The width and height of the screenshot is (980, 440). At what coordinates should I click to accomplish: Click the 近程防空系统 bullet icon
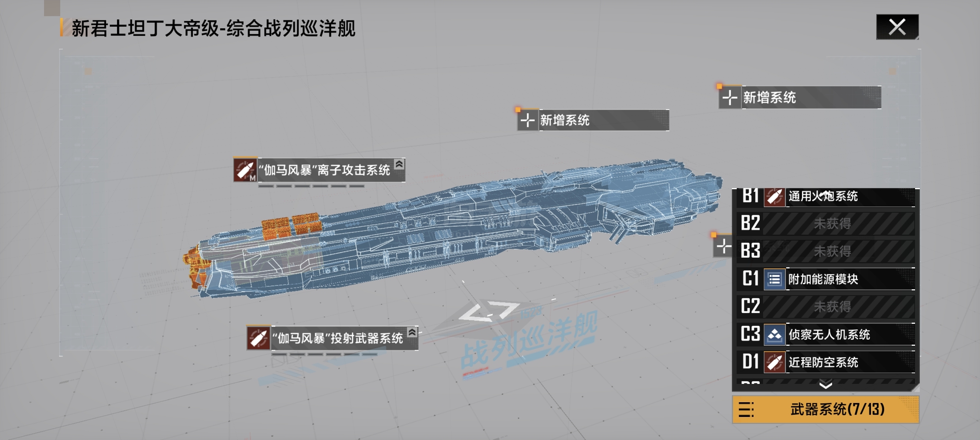[774, 363]
